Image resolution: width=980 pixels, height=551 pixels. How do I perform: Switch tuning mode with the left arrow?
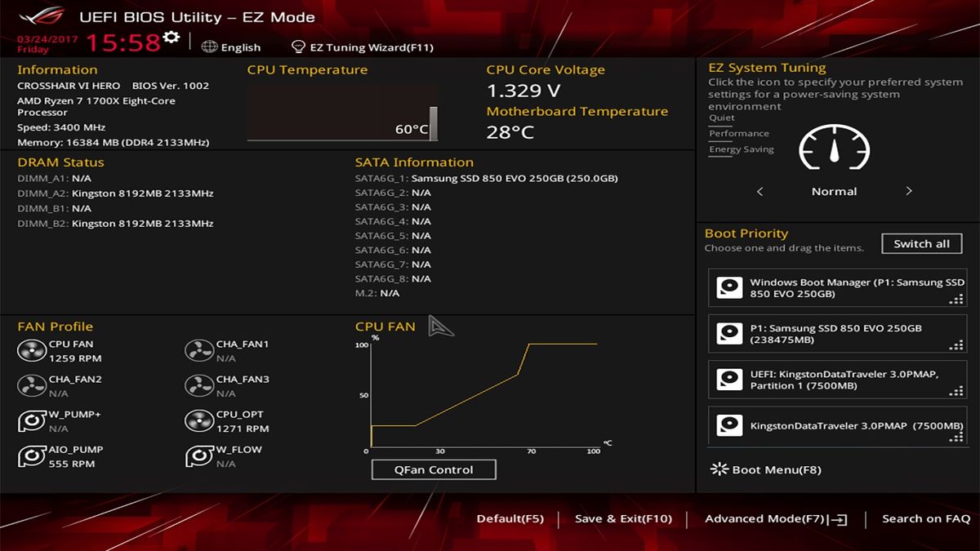tap(760, 192)
